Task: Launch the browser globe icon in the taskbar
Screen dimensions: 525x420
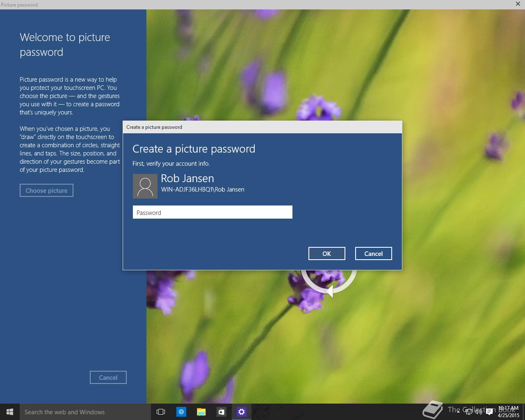Action: click(181, 412)
